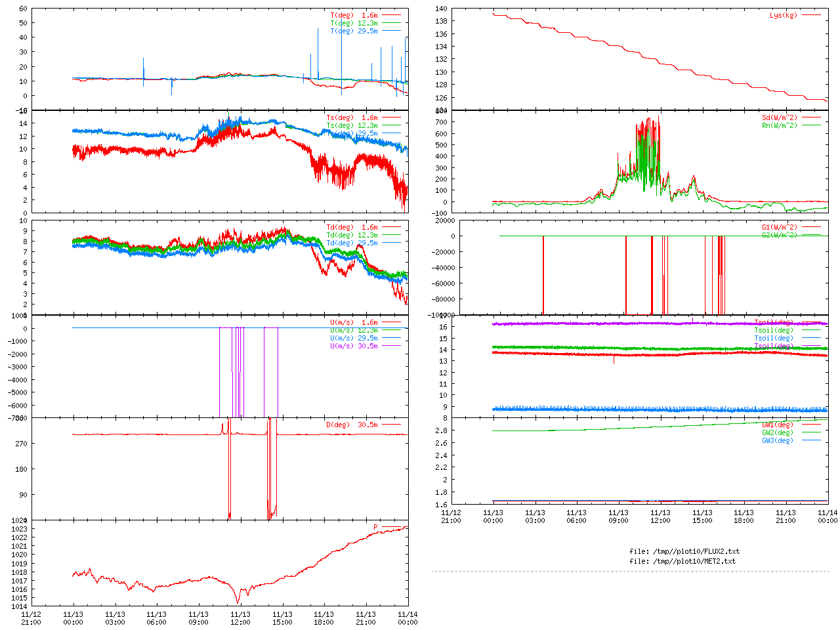This screenshot has height=630, width=840.
Task: Click 11/13 12:00 tick below pressure plot
Action: pos(240,618)
